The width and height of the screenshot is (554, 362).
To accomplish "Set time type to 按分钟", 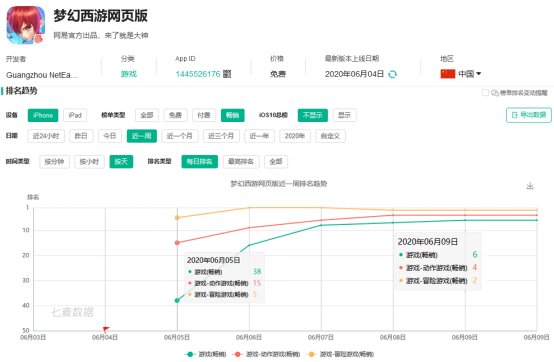I will (x=54, y=162).
